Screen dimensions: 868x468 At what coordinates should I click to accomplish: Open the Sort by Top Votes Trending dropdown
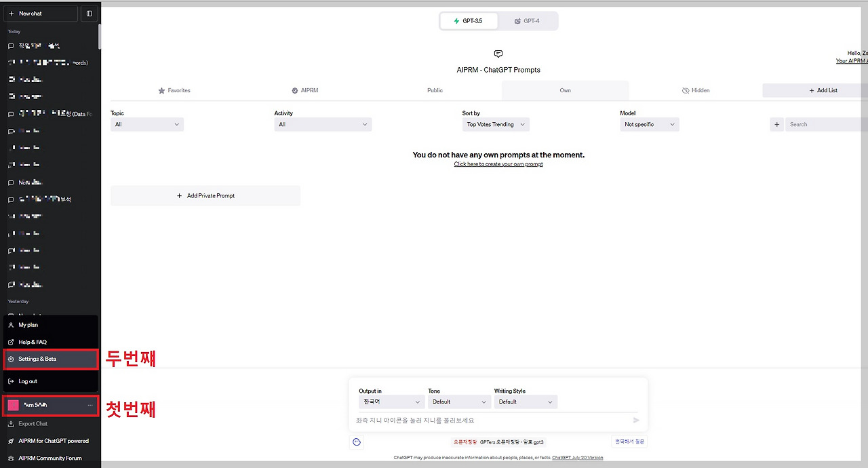[496, 125]
